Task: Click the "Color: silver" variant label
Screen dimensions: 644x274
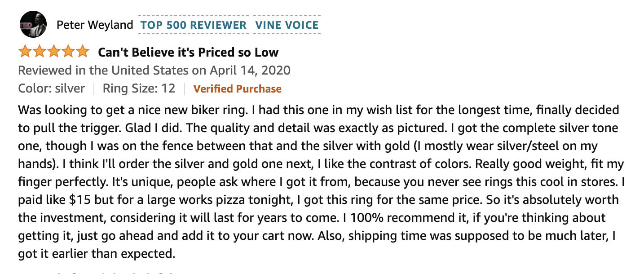Action: 52,88
